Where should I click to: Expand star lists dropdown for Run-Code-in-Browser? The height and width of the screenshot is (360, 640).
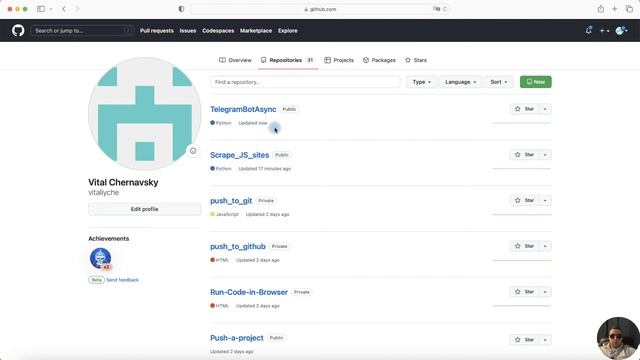coord(545,292)
